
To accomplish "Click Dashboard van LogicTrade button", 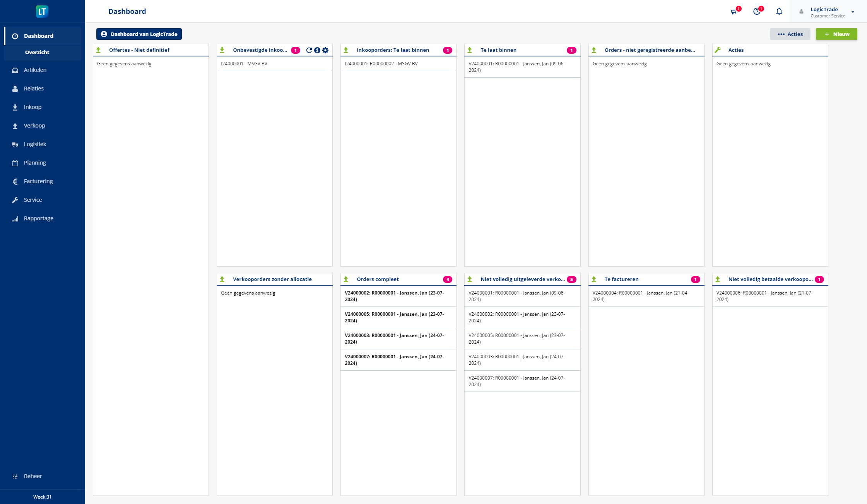I will tap(139, 34).
